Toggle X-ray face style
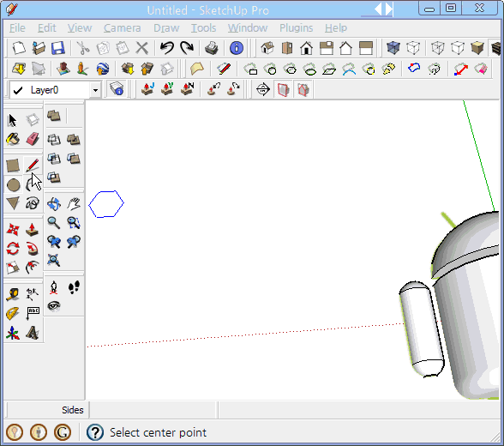 pos(393,48)
